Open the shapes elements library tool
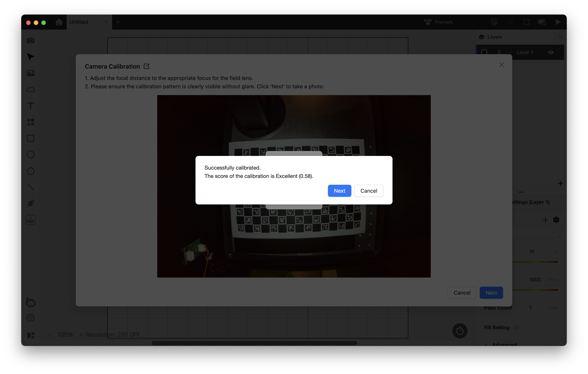Screen dimensions: 588x374 [x=30, y=122]
